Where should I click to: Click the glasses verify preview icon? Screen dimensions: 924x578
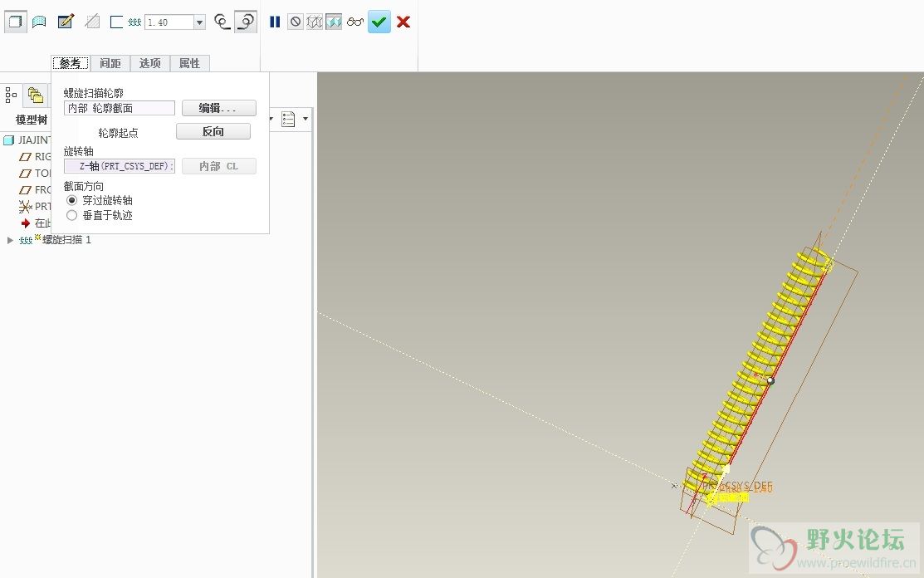click(354, 22)
